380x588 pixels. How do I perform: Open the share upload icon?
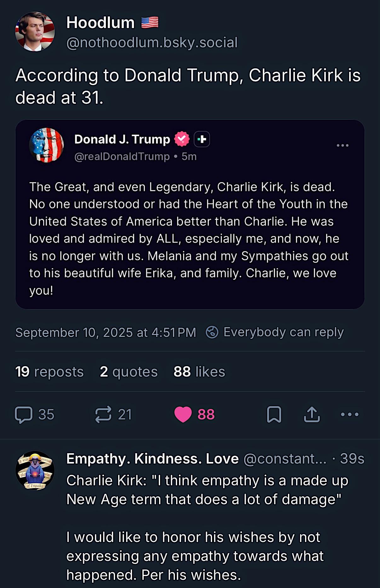pyautogui.click(x=312, y=414)
